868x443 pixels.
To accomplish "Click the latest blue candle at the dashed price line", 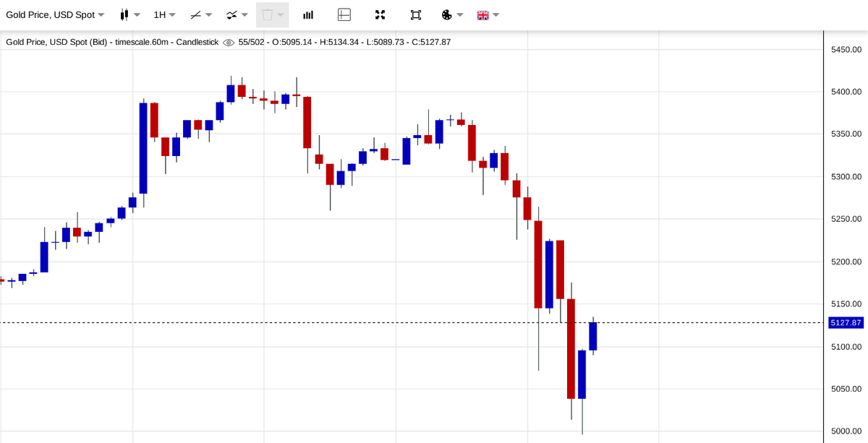I will (593, 336).
